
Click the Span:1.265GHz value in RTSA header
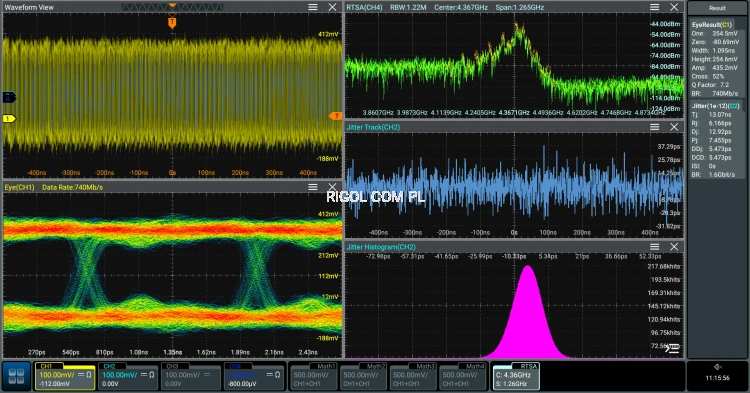519,7
